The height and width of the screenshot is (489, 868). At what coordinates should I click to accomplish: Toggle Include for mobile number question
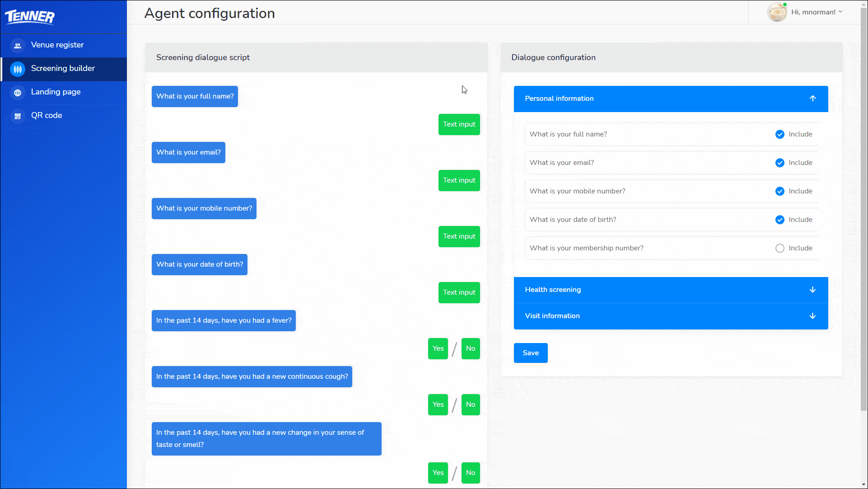point(779,191)
